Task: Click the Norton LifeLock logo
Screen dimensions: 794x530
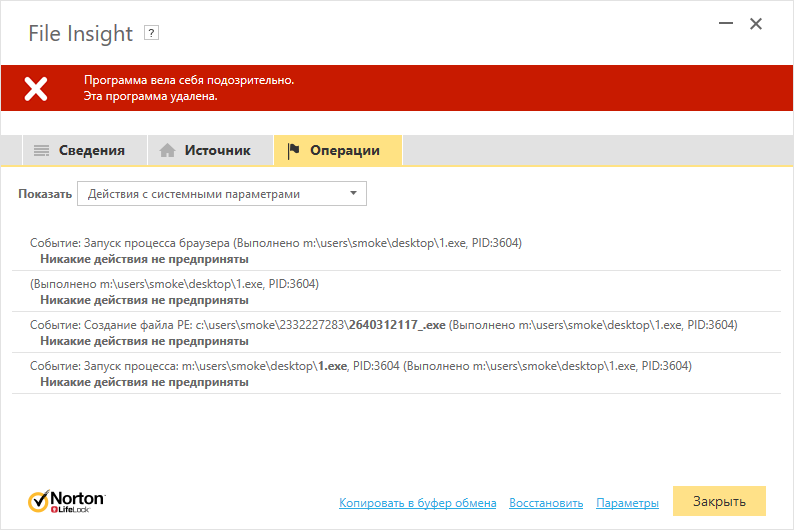Action: click(66, 501)
